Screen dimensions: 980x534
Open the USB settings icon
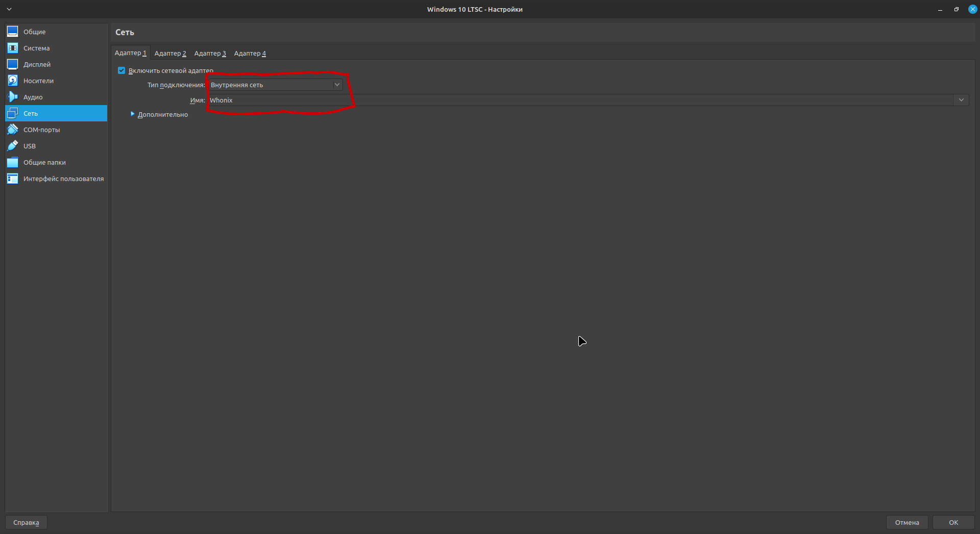click(x=13, y=146)
